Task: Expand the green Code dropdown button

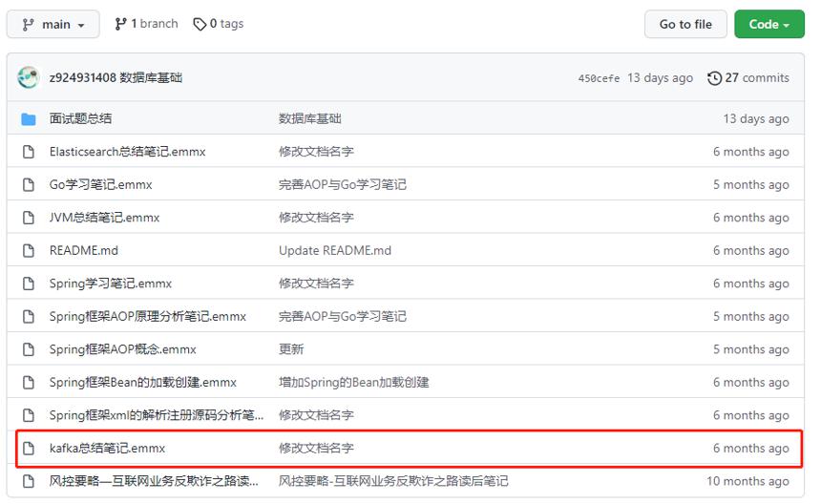Action: tap(768, 25)
